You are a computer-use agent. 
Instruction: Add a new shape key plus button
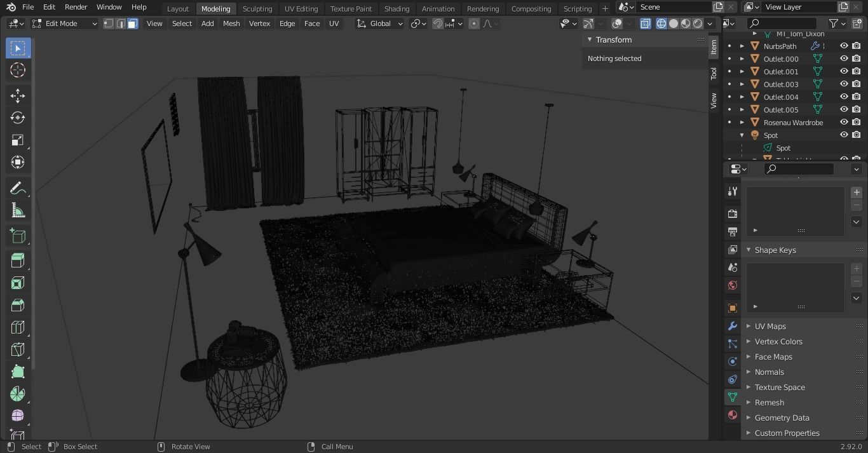(x=857, y=268)
